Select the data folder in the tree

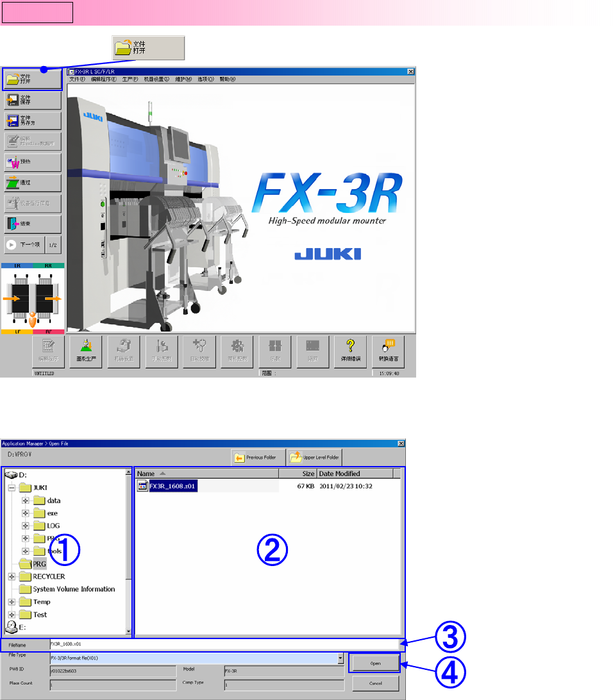[x=47, y=501]
